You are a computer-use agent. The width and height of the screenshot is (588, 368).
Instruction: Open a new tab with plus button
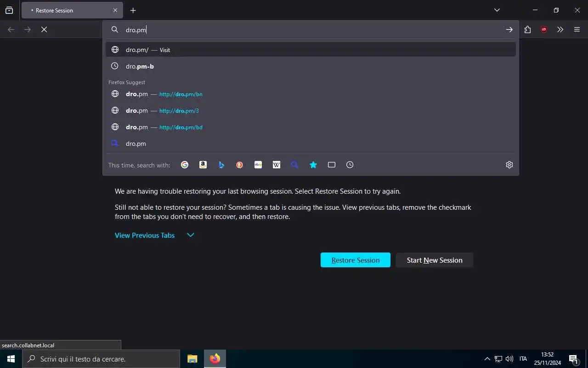133,10
